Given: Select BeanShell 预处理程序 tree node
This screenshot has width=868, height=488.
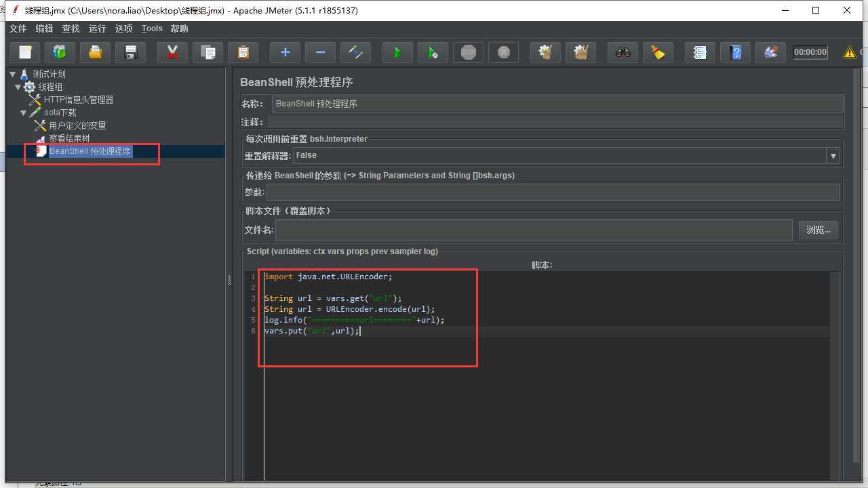Looking at the screenshot, I should (x=90, y=151).
